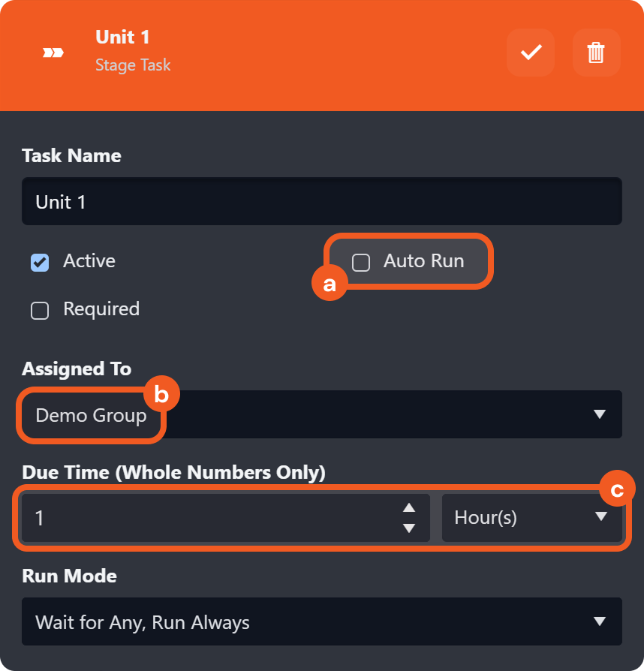
Task: Click into the Due Time number field
Action: (210, 518)
